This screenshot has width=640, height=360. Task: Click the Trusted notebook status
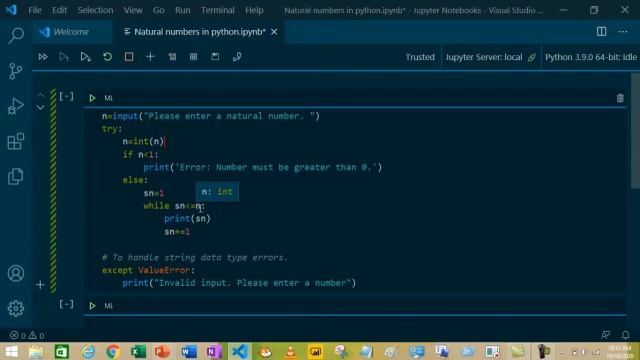click(x=420, y=57)
